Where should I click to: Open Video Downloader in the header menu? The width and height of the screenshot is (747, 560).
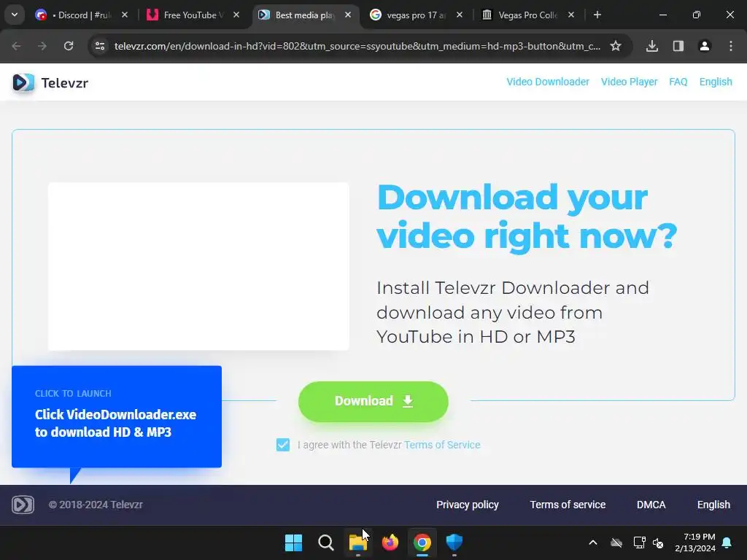pos(548,82)
